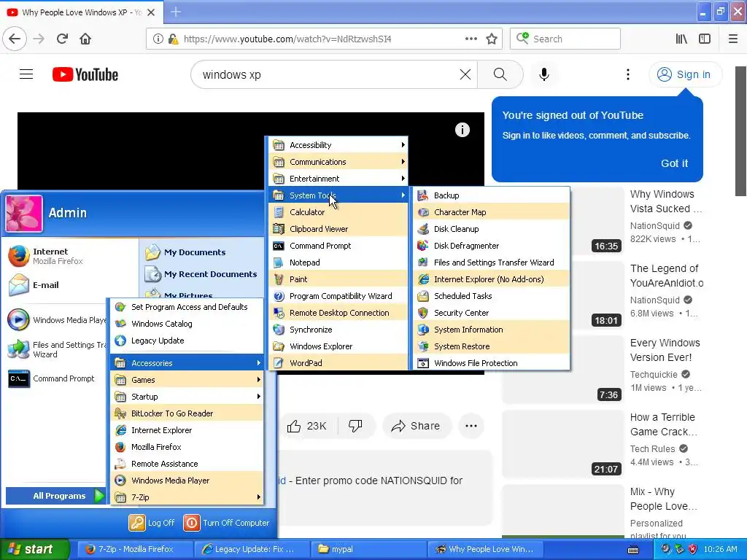Click the Windows Start button
Screen dimensions: 747x560
[x=34, y=549]
